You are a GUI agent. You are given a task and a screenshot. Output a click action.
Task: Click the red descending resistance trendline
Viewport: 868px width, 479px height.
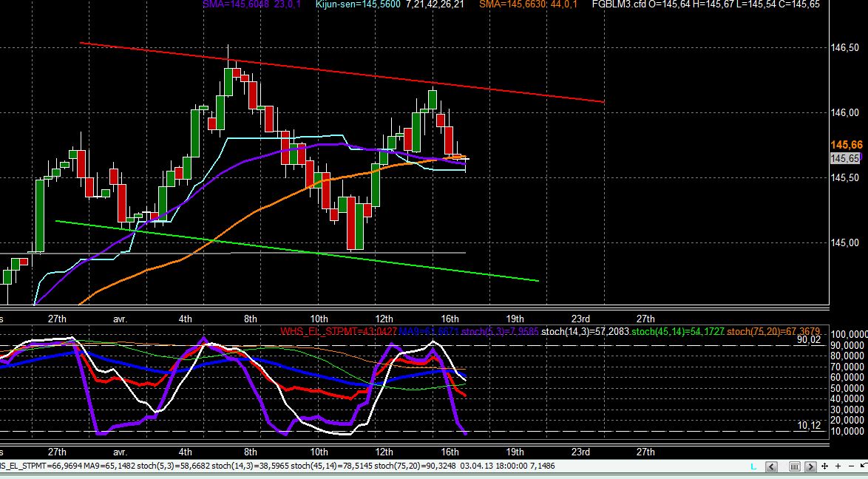(x=342, y=72)
